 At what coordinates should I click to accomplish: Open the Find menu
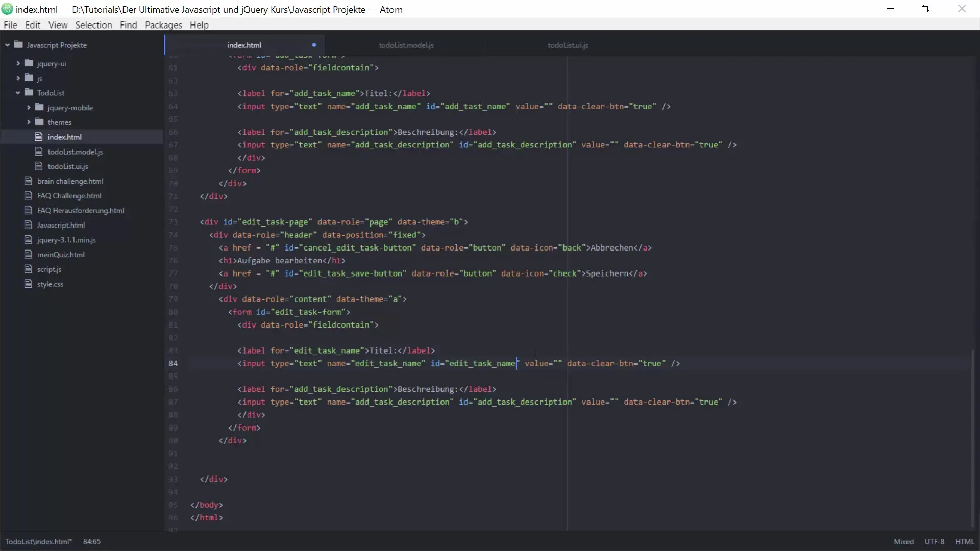[x=128, y=25]
